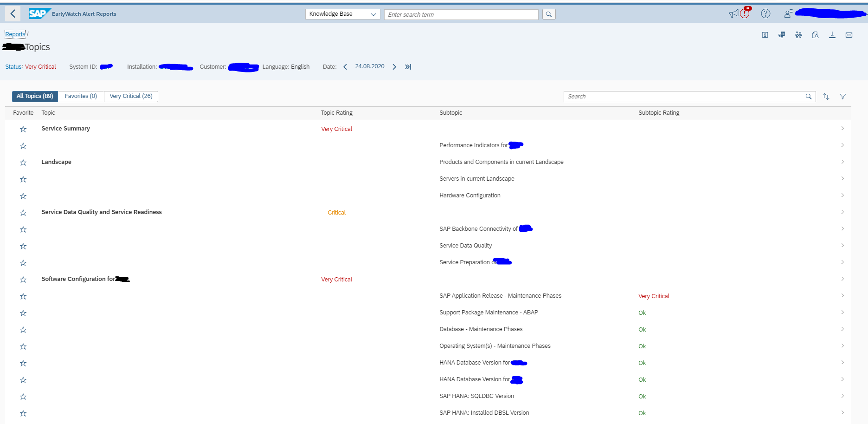Viewport: 868px width, 424px height.
Task: Star SAP HANA: SQLDBC Version row
Action: coord(23,397)
